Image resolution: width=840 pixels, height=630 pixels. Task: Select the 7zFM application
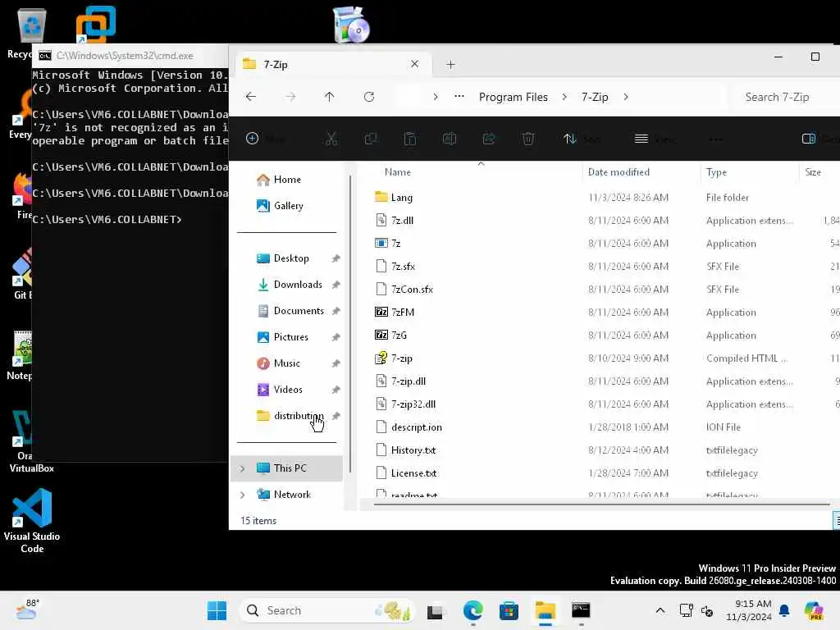tap(402, 313)
